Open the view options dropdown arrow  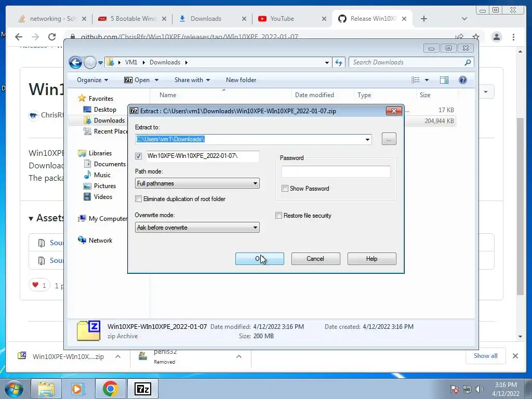pyautogui.click(x=427, y=80)
